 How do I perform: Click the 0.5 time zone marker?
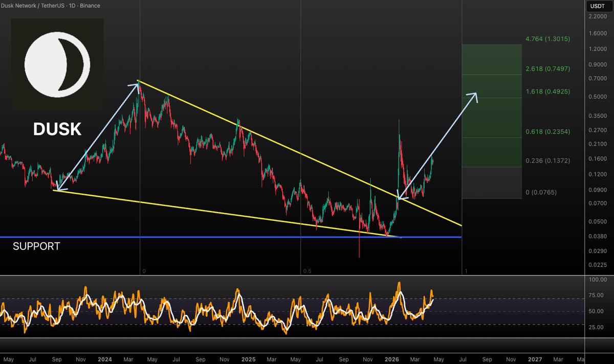[307, 271]
